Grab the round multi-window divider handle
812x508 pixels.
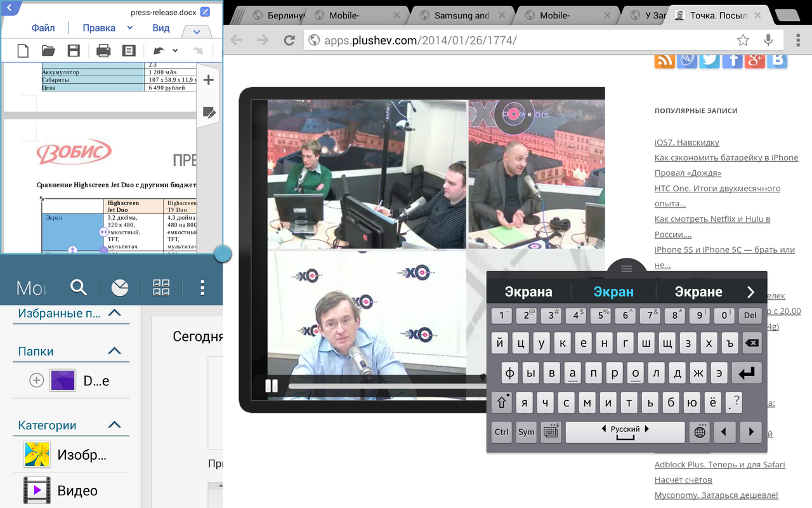pos(223,254)
